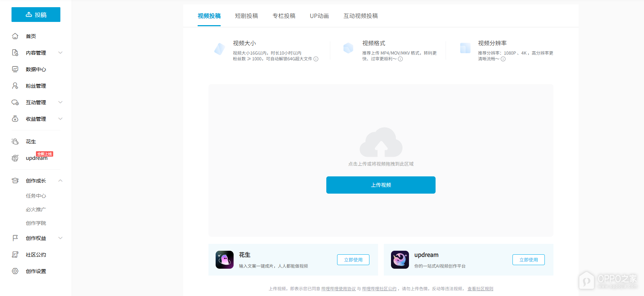644x296 pixels.
Task: Click the 创作成长 graduation cap icon
Action: (15, 180)
